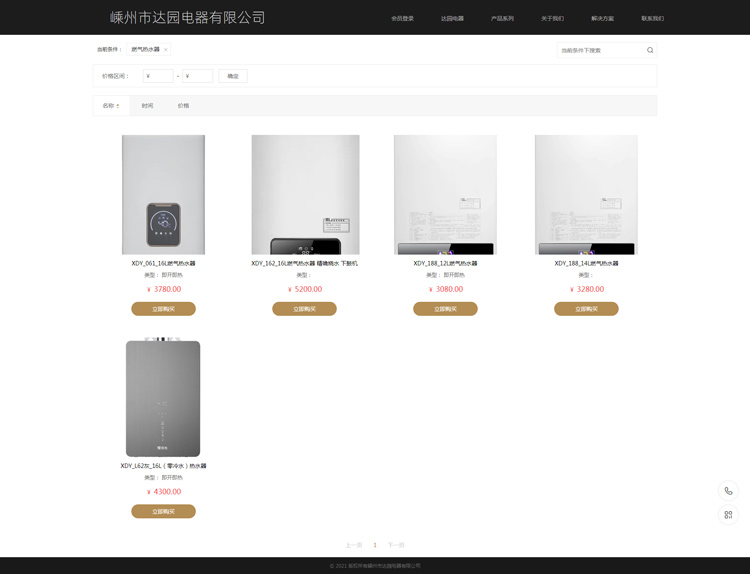The width and height of the screenshot is (750, 574).
Task: Open 产品系列 navigation menu
Action: pyautogui.click(x=502, y=19)
